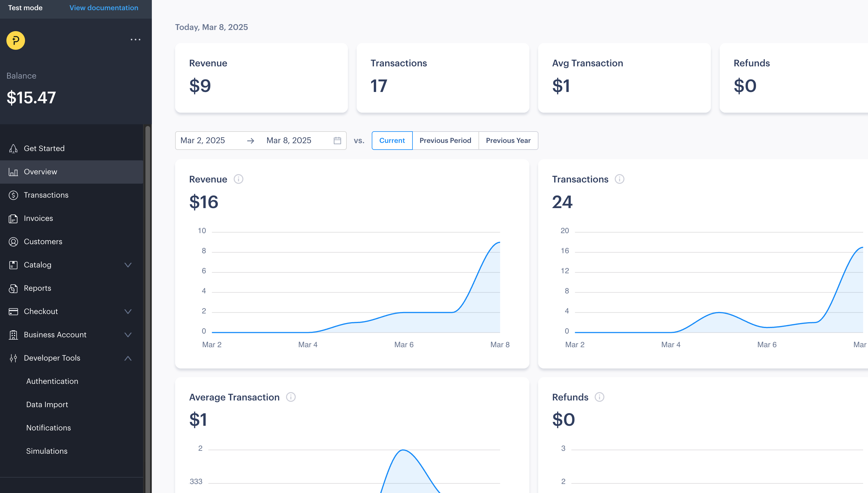Image resolution: width=868 pixels, height=493 pixels.
Task: Click info icon beside Refunds chart title
Action: pyautogui.click(x=599, y=397)
